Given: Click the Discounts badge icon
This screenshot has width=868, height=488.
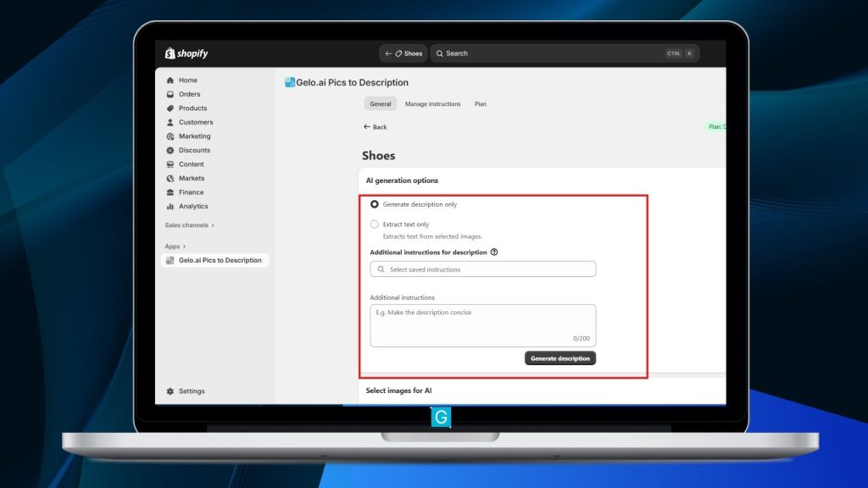Looking at the screenshot, I should tap(170, 150).
